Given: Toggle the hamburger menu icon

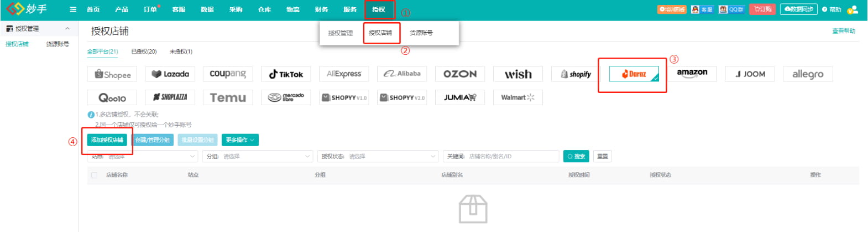Looking at the screenshot, I should pyautogui.click(x=73, y=9).
